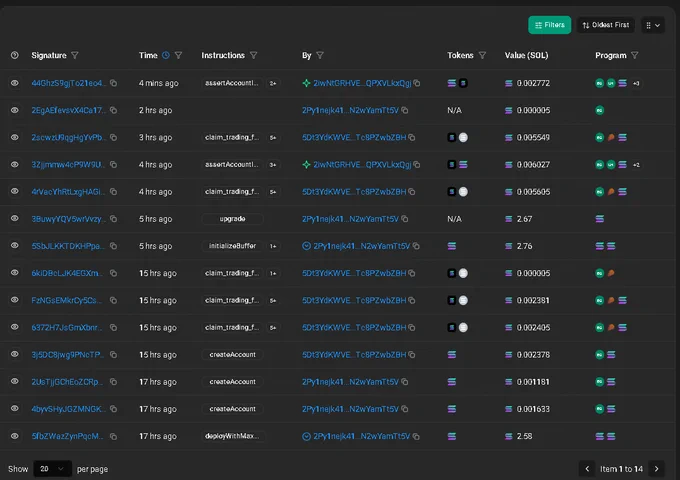Click SOL token icon in 5SbJLKKTDKHPpa row
This screenshot has width=680, height=480.
451,246
